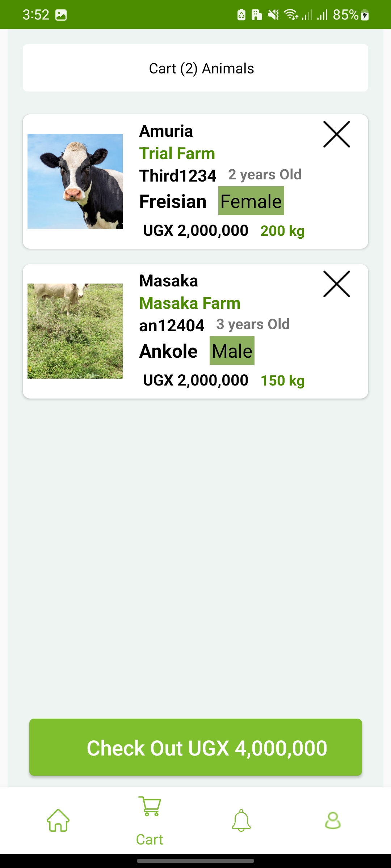391x868 pixels.
Task: Open the Trial Farm link
Action: 177,153
